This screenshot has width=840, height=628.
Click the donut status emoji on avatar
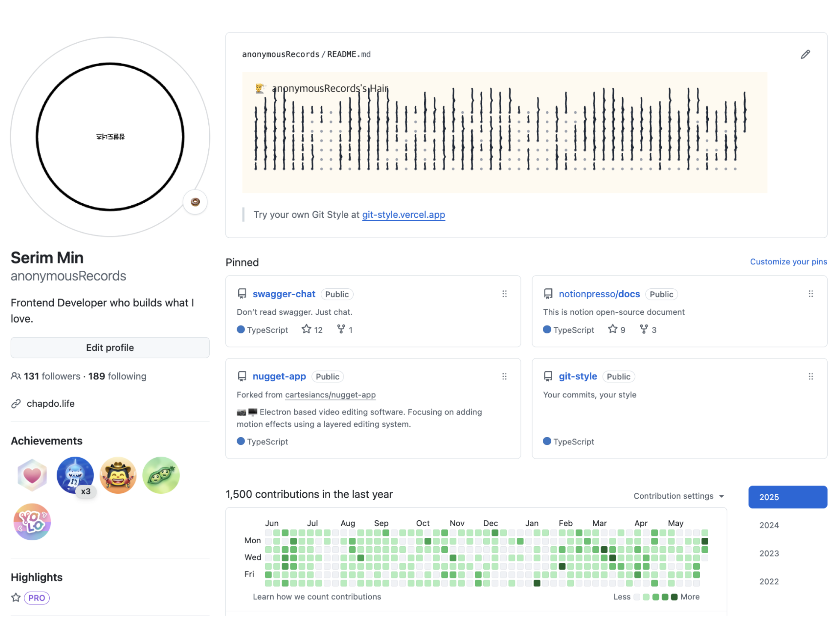click(x=195, y=202)
